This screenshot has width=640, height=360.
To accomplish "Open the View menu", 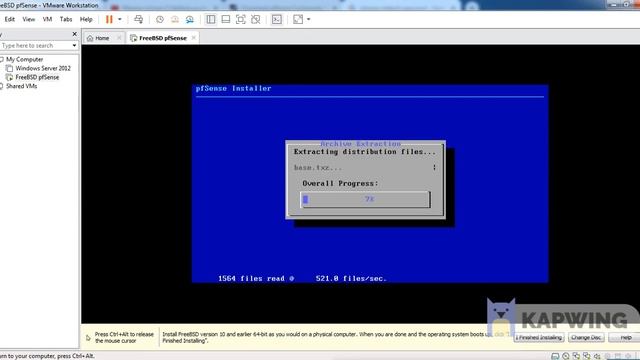I will [29, 19].
